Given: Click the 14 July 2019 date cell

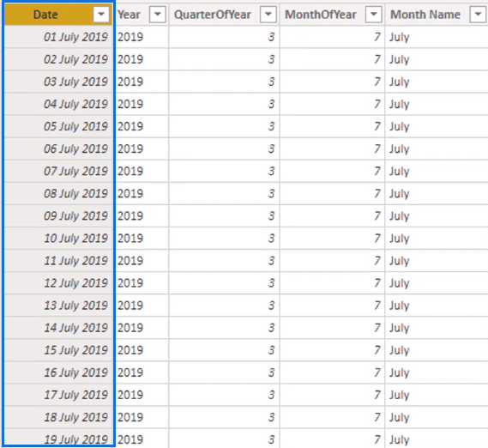Looking at the screenshot, I should (x=58, y=328).
